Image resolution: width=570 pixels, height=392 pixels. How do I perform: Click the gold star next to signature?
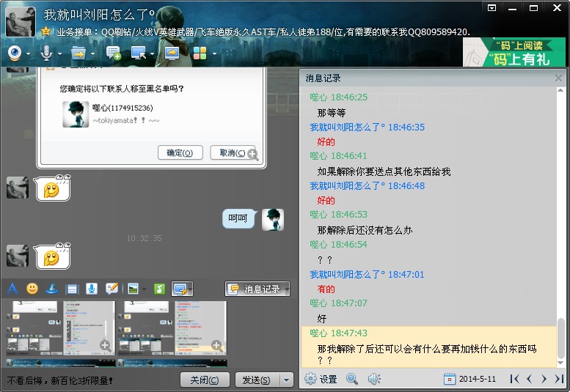[45, 32]
